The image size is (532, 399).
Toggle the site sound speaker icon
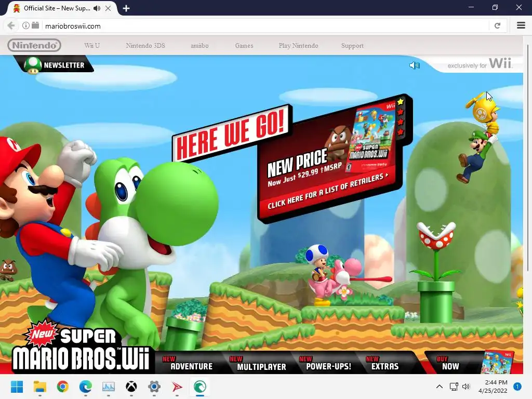pyautogui.click(x=414, y=65)
